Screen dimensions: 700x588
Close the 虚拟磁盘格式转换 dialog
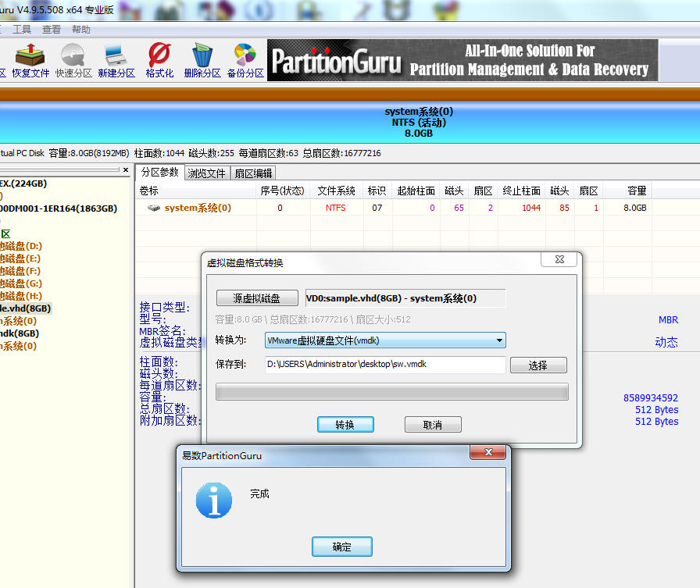pyautogui.click(x=559, y=259)
